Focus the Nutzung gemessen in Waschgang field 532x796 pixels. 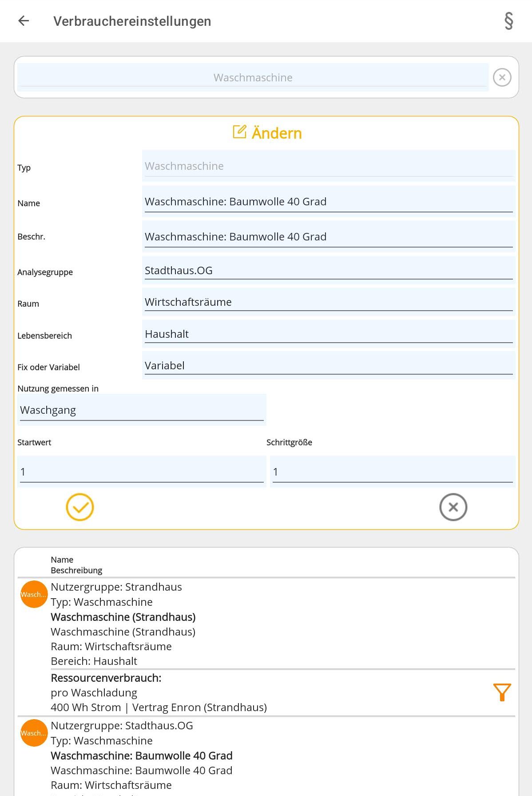[x=141, y=410]
